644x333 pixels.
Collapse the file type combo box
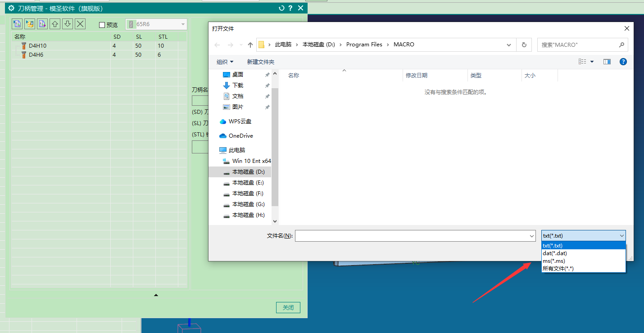622,236
